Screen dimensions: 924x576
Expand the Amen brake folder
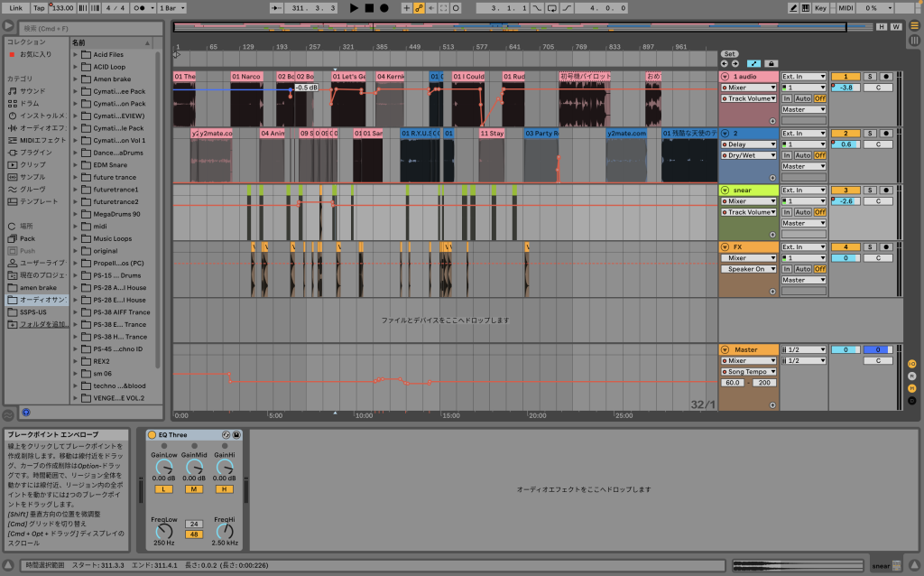76,79
